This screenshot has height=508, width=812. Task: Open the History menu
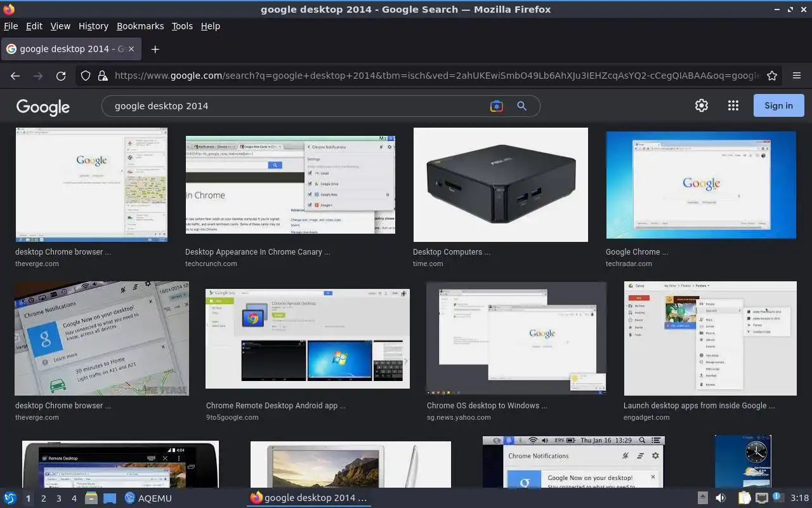[x=93, y=26]
